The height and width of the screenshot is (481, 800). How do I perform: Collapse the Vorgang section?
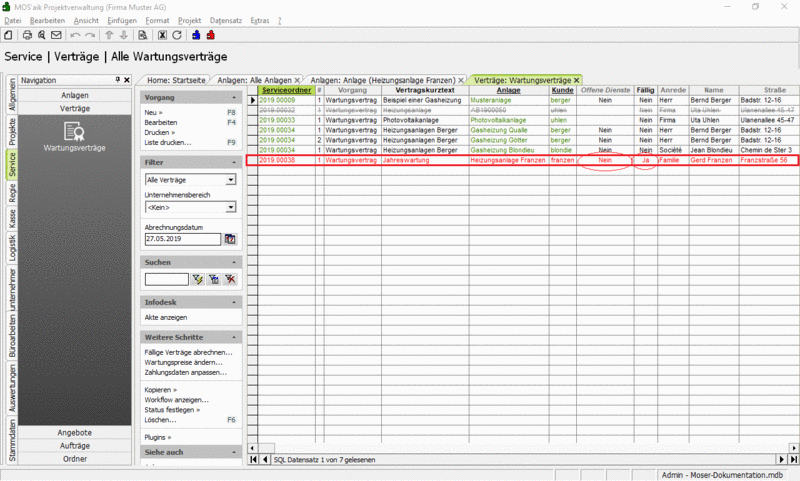[234, 97]
